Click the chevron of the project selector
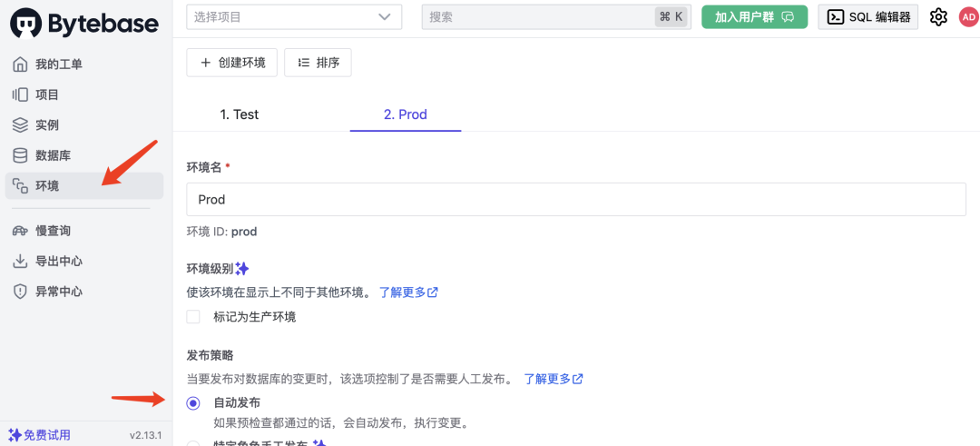Screen dimensions: 980x446 coord(385,17)
